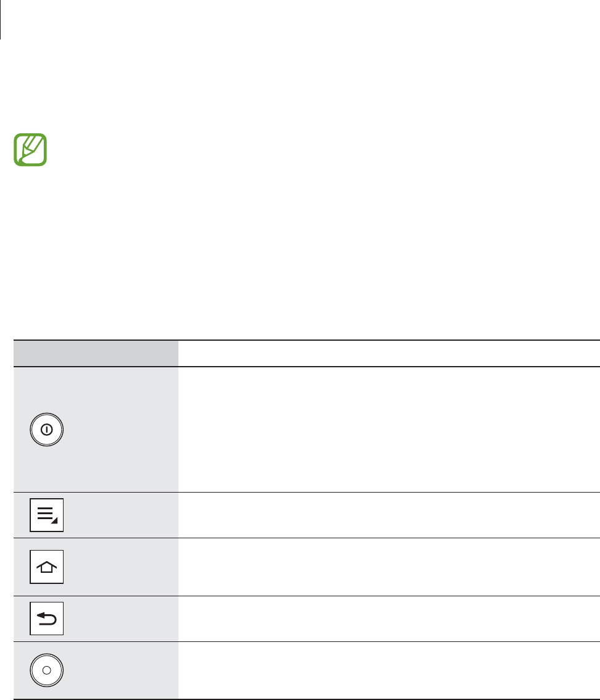Click the description cell beside Power icon

point(389,430)
